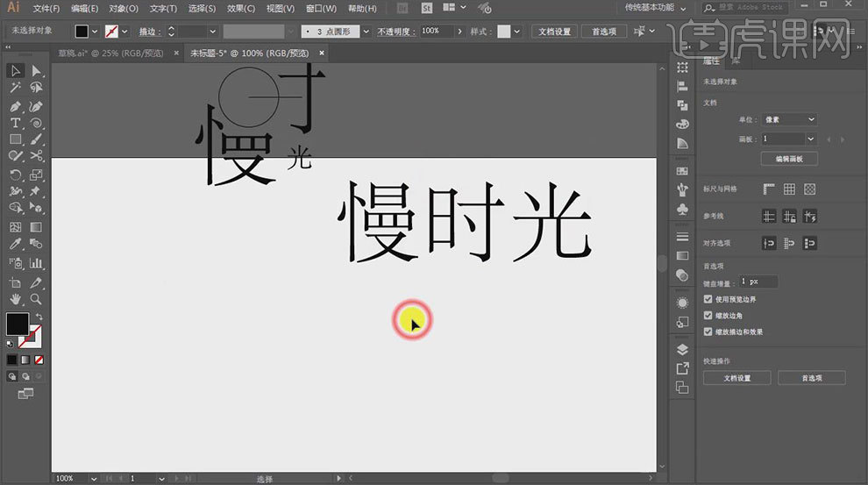The image size is (868, 485).
Task: Expand the opacity arrow next to 100%
Action: point(459,32)
